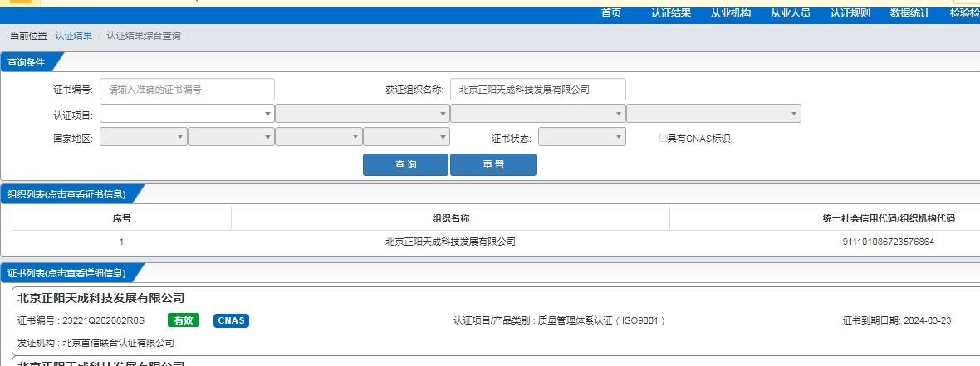Expand the first 认证项目 dropdown
Screen dimensions: 980x366
tap(187, 114)
